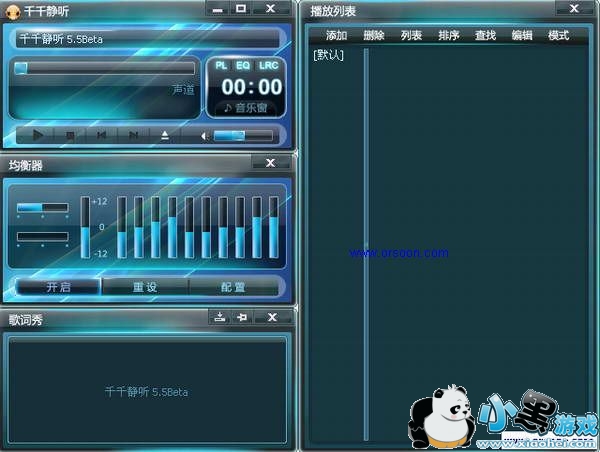Close the 均衡器 equalizer window
Image resolution: width=600 pixels, height=452 pixels.
pos(271,163)
